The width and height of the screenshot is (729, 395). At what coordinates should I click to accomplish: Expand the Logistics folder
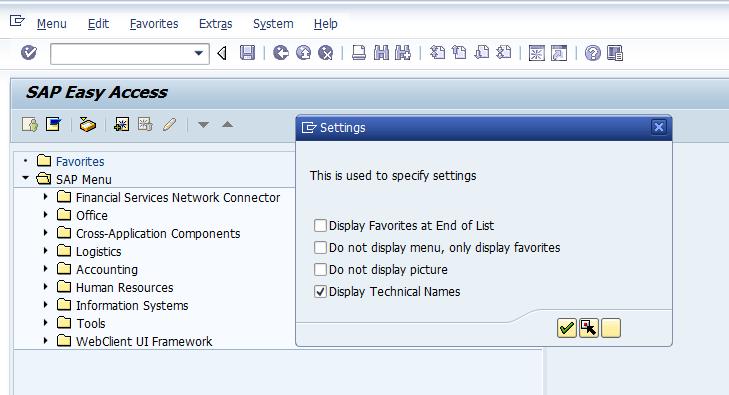(x=46, y=250)
